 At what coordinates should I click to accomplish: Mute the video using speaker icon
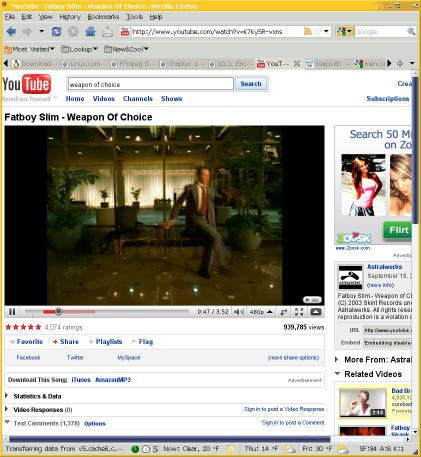pos(239,312)
